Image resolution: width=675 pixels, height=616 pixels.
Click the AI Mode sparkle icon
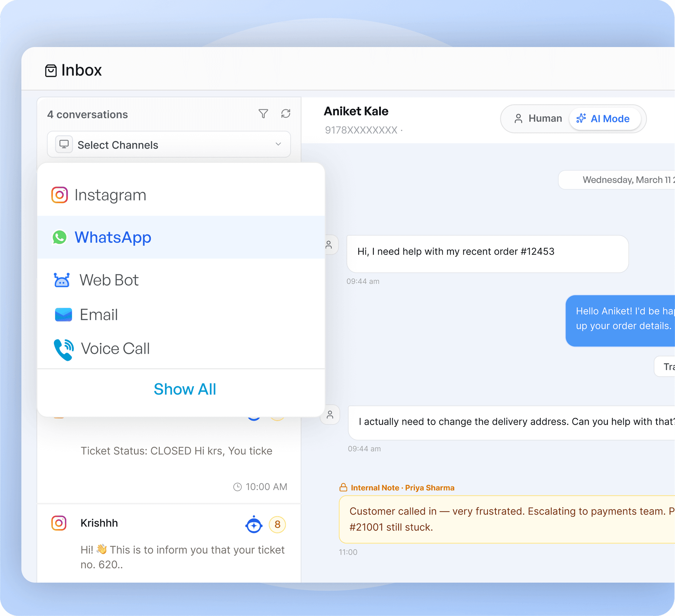tap(581, 118)
